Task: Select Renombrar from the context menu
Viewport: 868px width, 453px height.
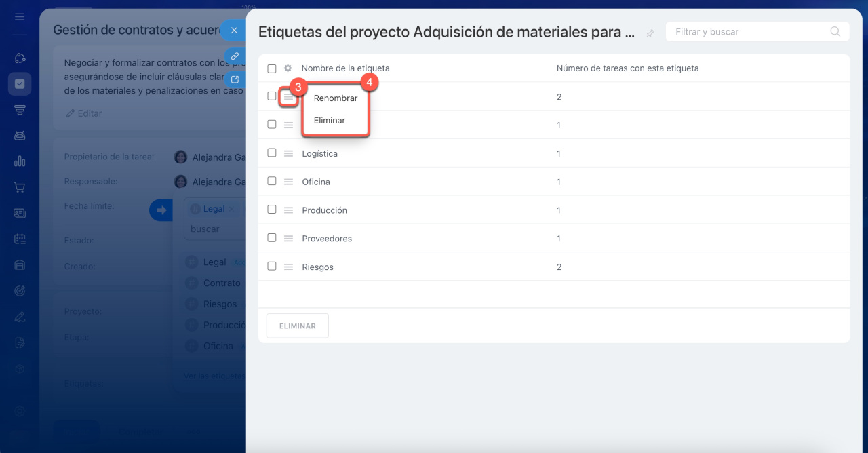Action: tap(335, 98)
